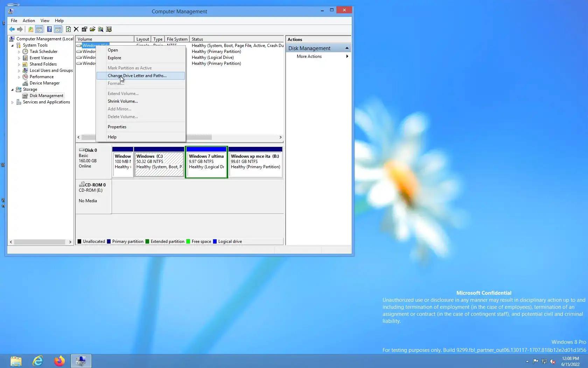Expand the Performance node
Image resolution: width=588 pixels, height=368 pixels.
pyautogui.click(x=19, y=77)
